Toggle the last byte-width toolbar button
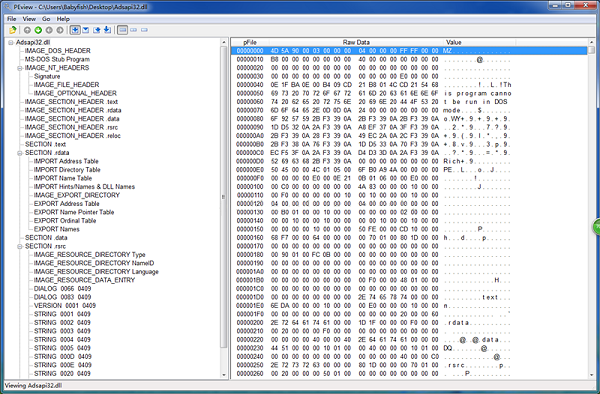This screenshot has width=600, height=394. coord(144,30)
